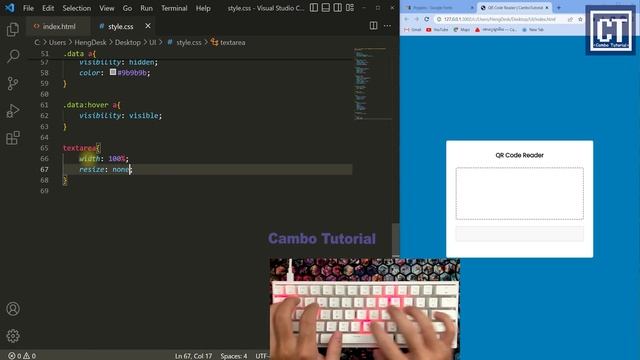This screenshot has height=360, width=640.
Task: Open the Selection menu
Action: (77, 8)
